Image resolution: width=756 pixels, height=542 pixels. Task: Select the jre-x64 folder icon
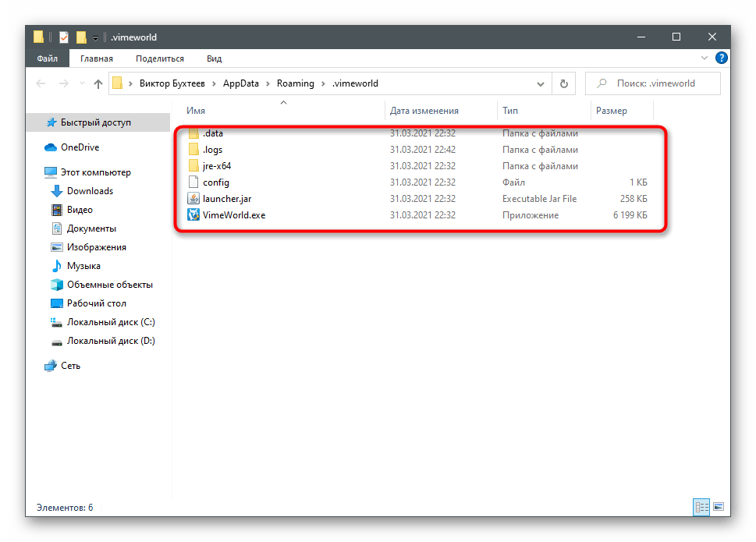[x=193, y=166]
